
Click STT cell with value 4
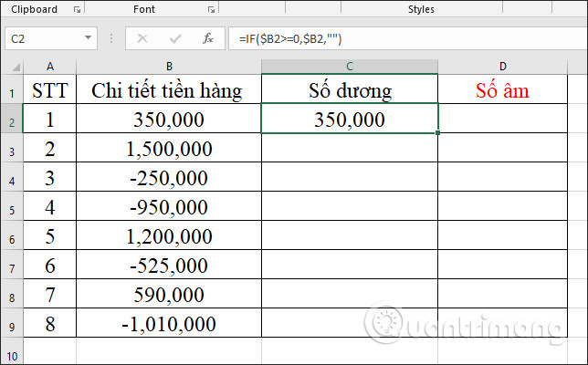tap(50, 206)
